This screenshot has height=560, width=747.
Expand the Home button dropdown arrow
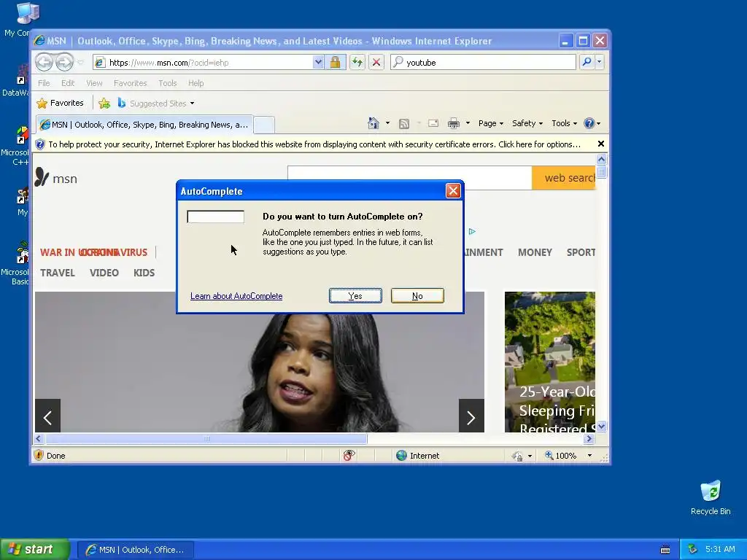[387, 123]
